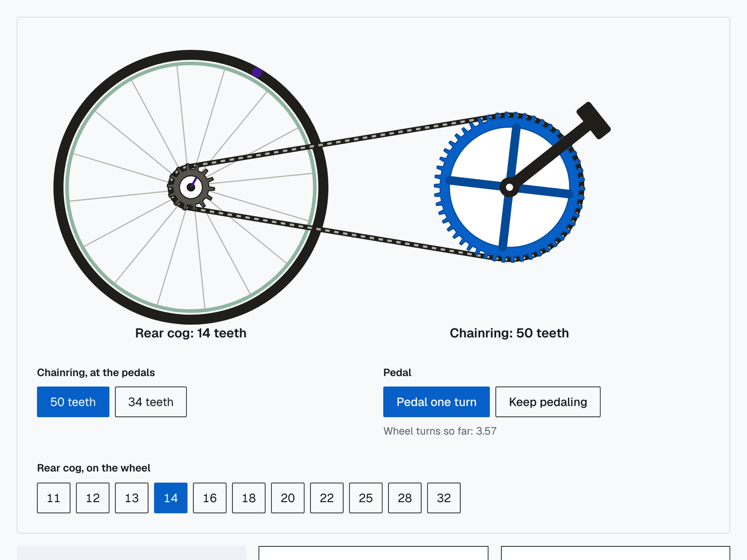Select the 50 teeth chainring option
Screen dimensions: 747x560
coord(73,402)
